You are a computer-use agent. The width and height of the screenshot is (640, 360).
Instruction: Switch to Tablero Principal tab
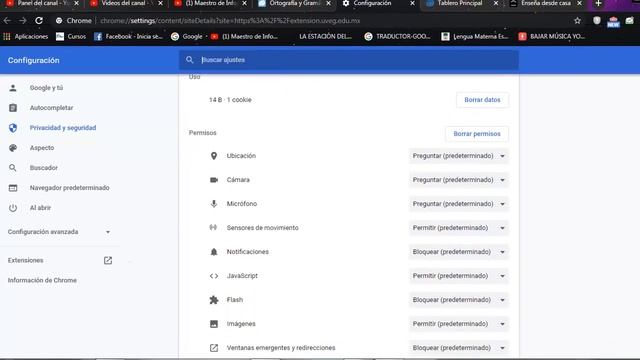[x=462, y=3]
